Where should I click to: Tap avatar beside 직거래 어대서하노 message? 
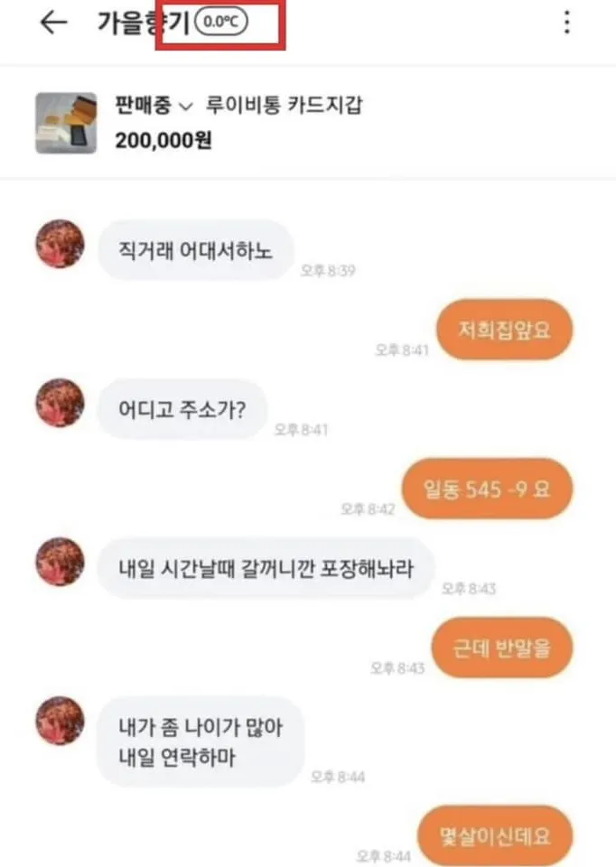coord(61,244)
